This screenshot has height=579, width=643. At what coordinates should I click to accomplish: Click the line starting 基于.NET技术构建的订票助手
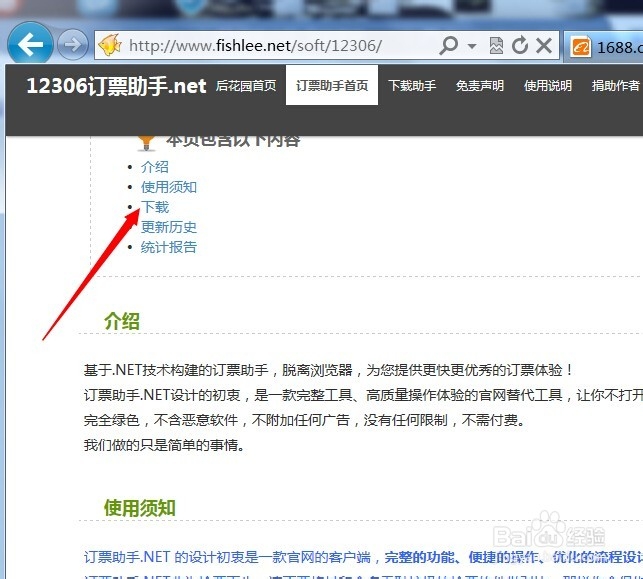pyautogui.click(x=328, y=370)
